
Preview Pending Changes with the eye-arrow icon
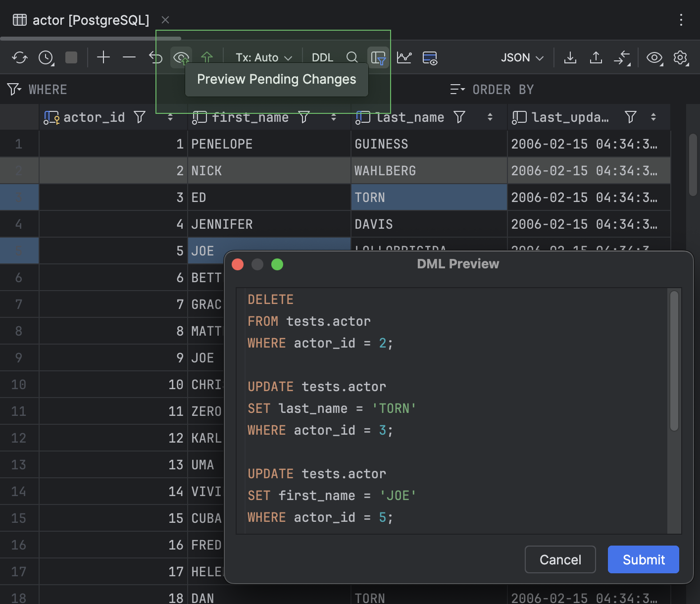point(181,57)
